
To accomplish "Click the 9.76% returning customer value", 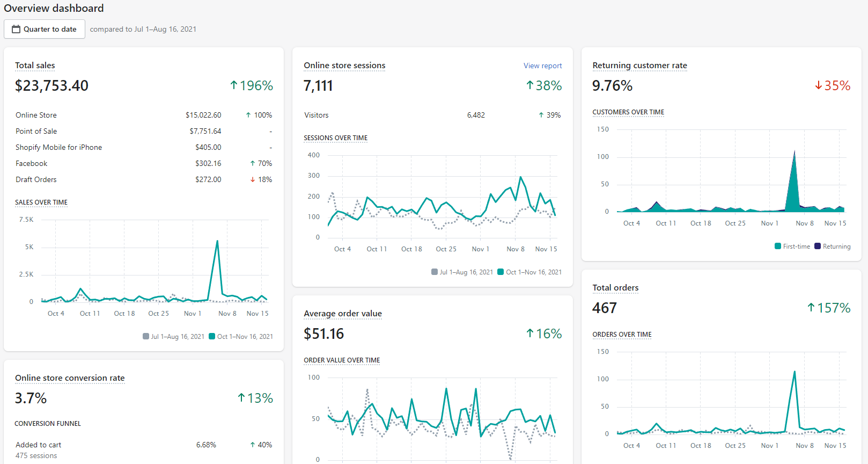I will 612,85.
